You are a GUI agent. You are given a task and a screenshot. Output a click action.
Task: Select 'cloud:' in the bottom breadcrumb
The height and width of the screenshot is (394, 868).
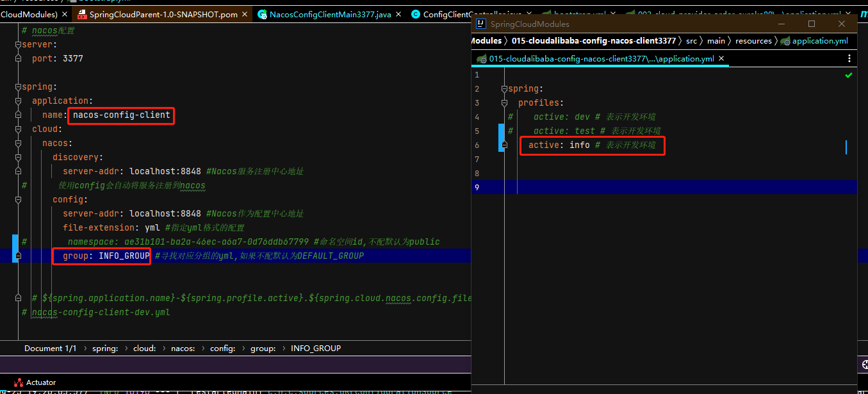(144, 349)
